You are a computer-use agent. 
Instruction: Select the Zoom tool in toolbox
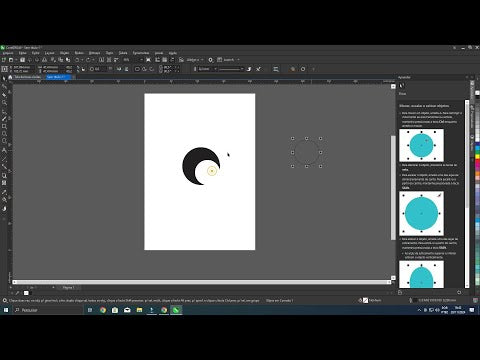click(4, 103)
